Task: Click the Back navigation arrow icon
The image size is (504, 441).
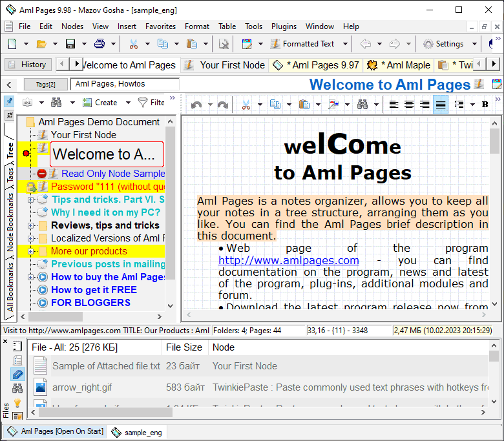Action: (x=366, y=44)
